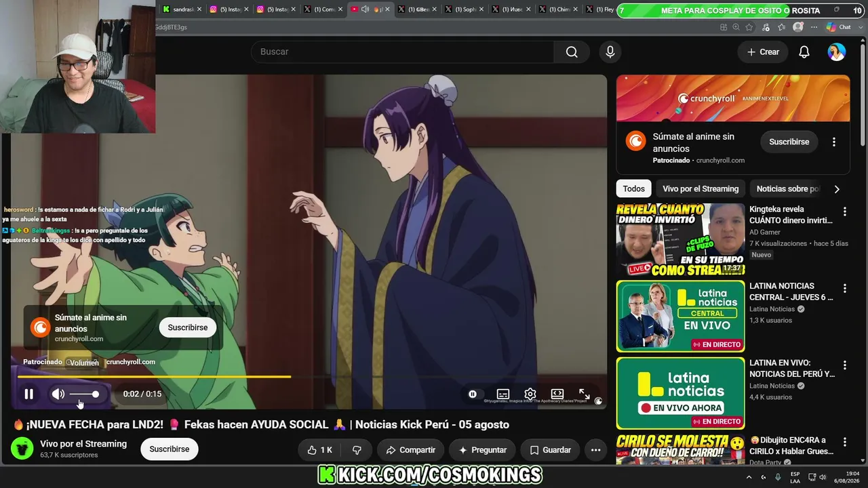Subscribe to Vivo por el Streaming channel
Viewport: 868px width, 488px height.
click(x=170, y=449)
